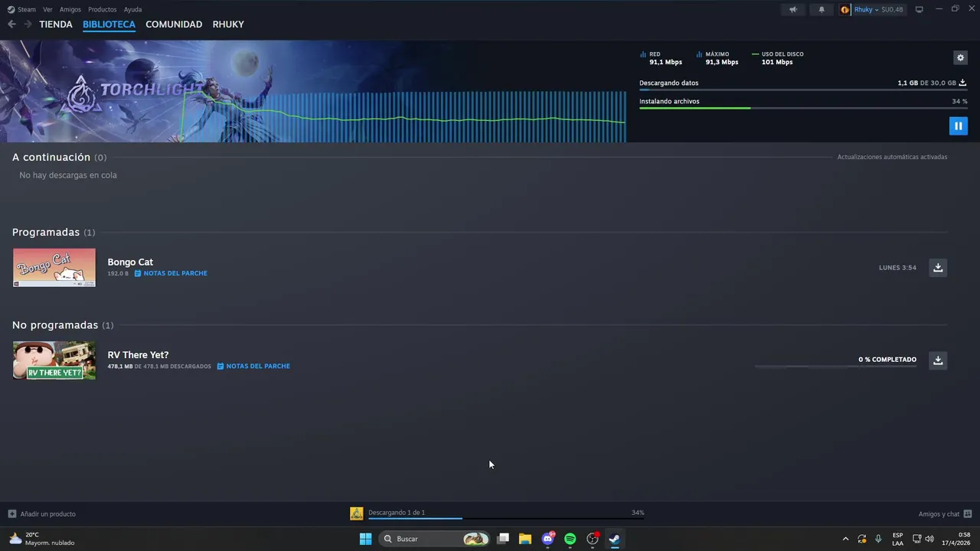
Task: Click RV There Yet? 0% completado bar
Action: point(835,367)
